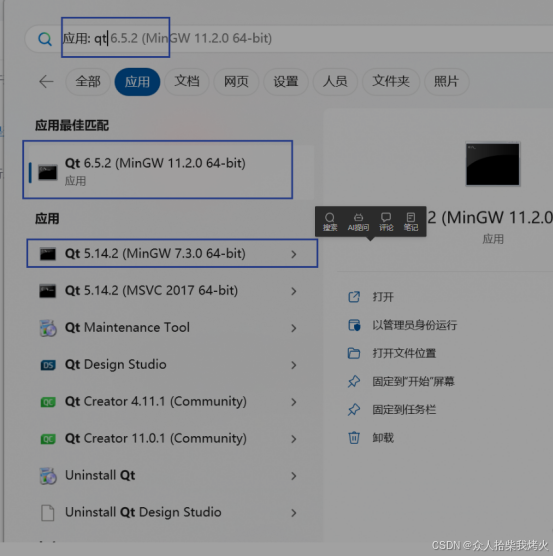
Task: Switch to the 照片 filter tab
Action: click(x=446, y=82)
